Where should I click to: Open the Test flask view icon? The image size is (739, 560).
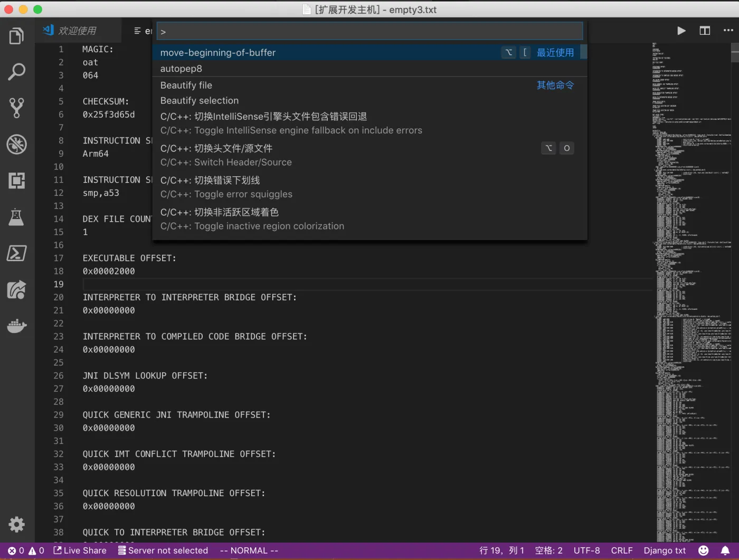(x=17, y=217)
